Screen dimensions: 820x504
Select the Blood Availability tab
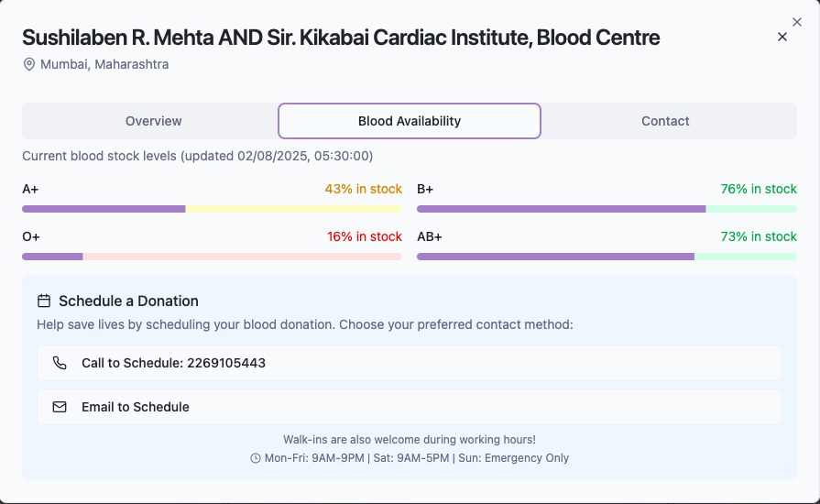pos(410,121)
